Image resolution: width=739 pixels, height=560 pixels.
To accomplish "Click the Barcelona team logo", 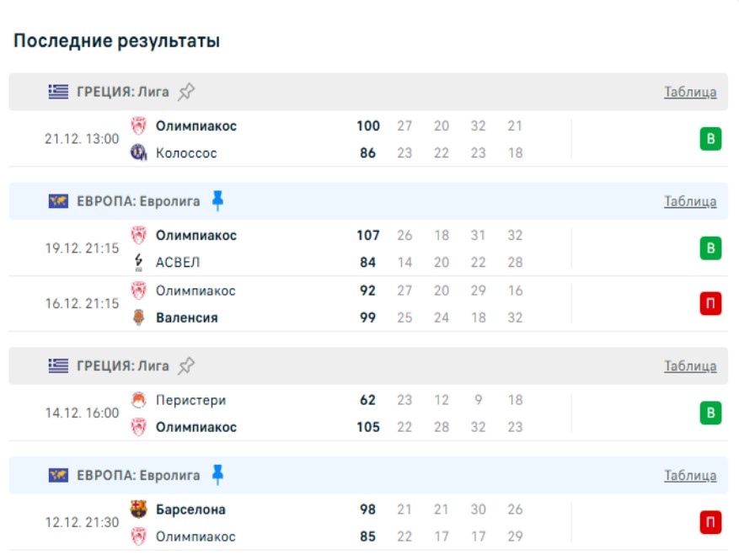I will coord(139,509).
